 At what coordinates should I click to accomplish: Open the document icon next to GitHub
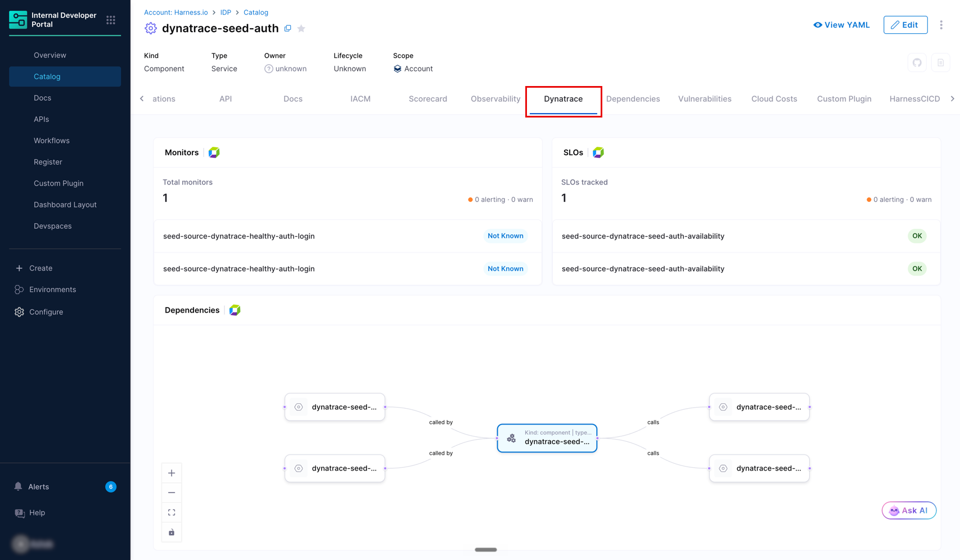[940, 62]
